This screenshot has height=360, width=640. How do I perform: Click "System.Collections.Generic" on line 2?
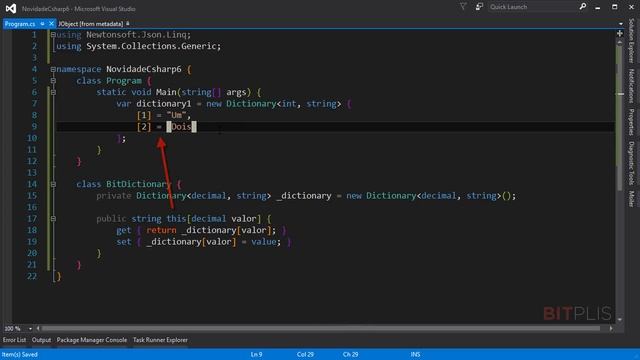click(151, 46)
